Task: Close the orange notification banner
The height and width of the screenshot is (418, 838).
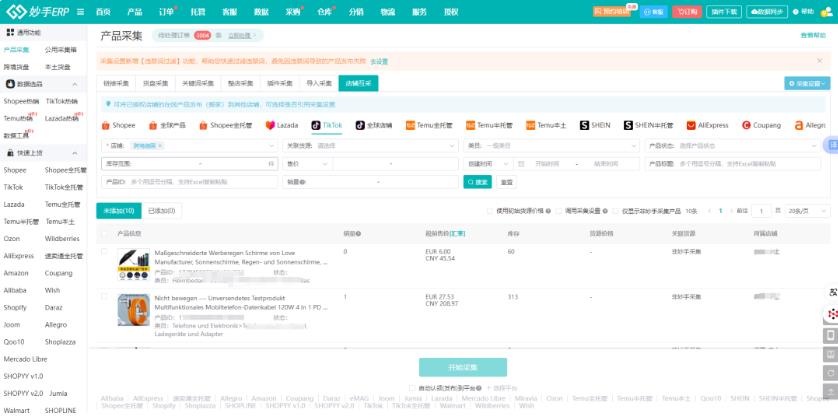Action: [822, 61]
